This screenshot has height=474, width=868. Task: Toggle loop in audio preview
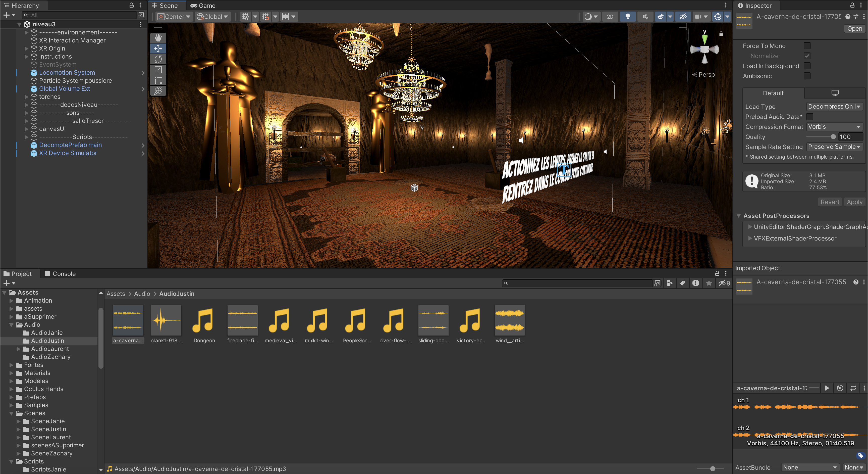[x=853, y=388]
